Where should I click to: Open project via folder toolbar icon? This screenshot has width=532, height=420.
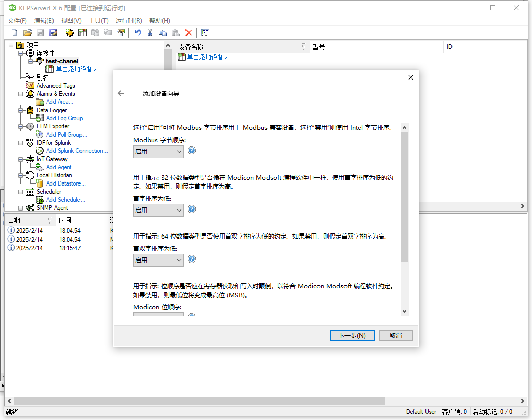tap(28, 33)
